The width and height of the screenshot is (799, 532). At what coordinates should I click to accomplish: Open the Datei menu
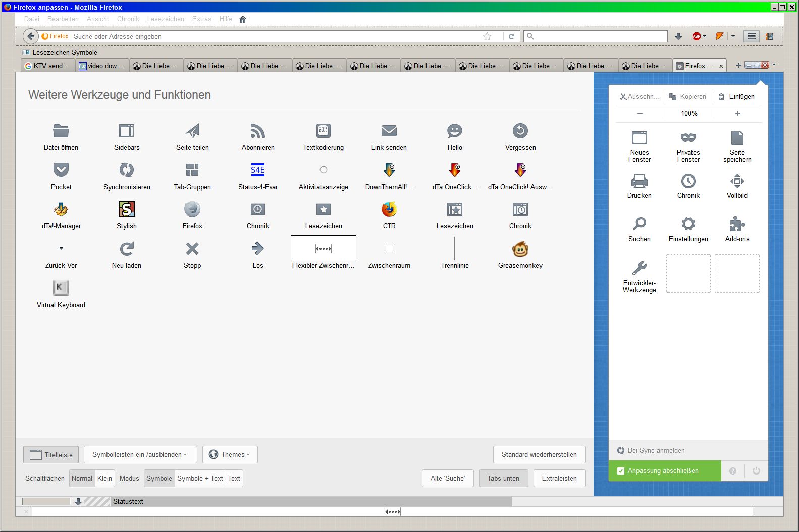pos(31,19)
